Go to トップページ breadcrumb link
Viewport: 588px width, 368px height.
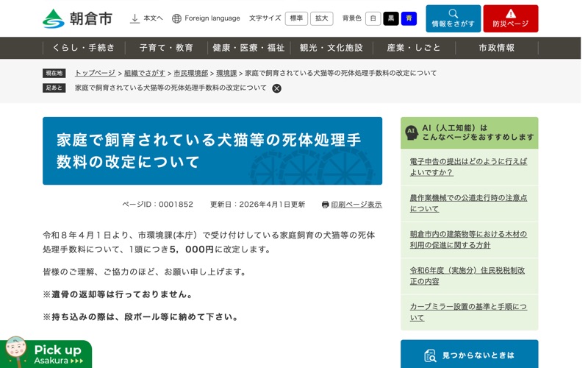coord(96,73)
